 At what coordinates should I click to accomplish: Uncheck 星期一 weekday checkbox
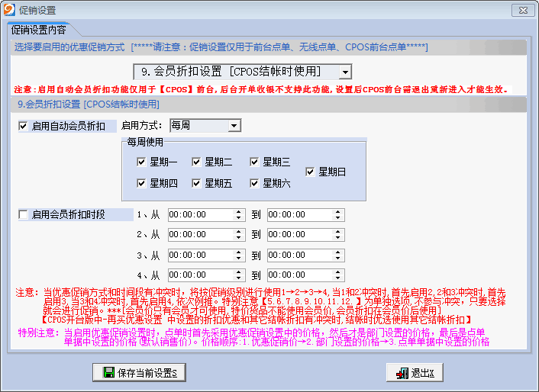[141, 162]
